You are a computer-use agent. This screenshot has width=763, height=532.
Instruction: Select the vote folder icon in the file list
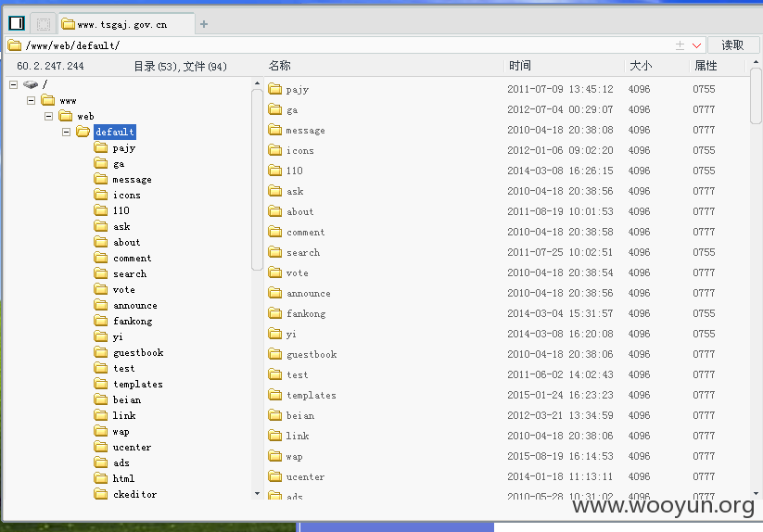tap(275, 272)
